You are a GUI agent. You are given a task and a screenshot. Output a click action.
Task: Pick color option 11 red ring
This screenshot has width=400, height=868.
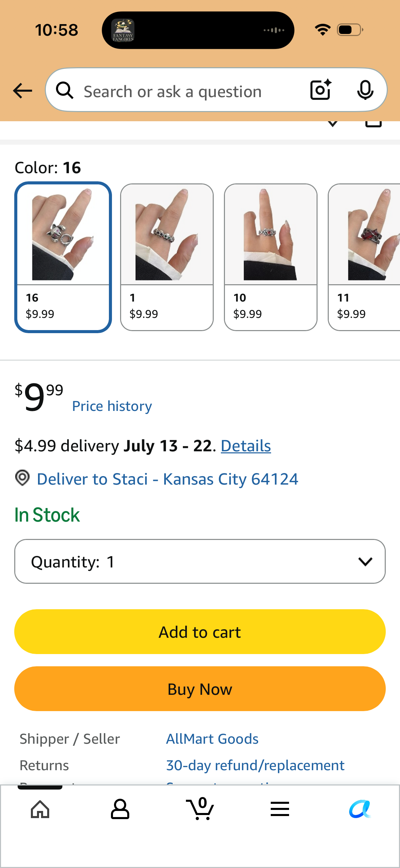(364, 257)
